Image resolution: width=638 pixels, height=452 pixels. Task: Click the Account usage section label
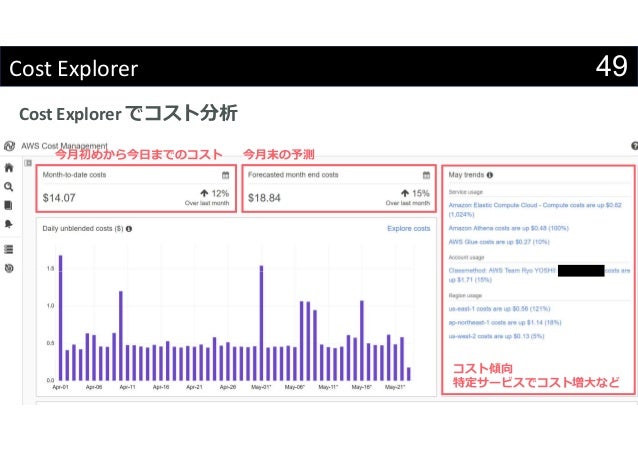tap(466, 258)
